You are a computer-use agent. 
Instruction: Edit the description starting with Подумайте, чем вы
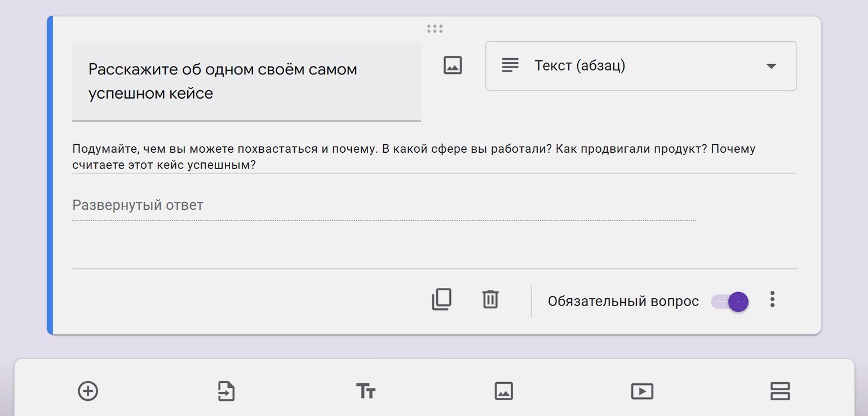(x=434, y=157)
